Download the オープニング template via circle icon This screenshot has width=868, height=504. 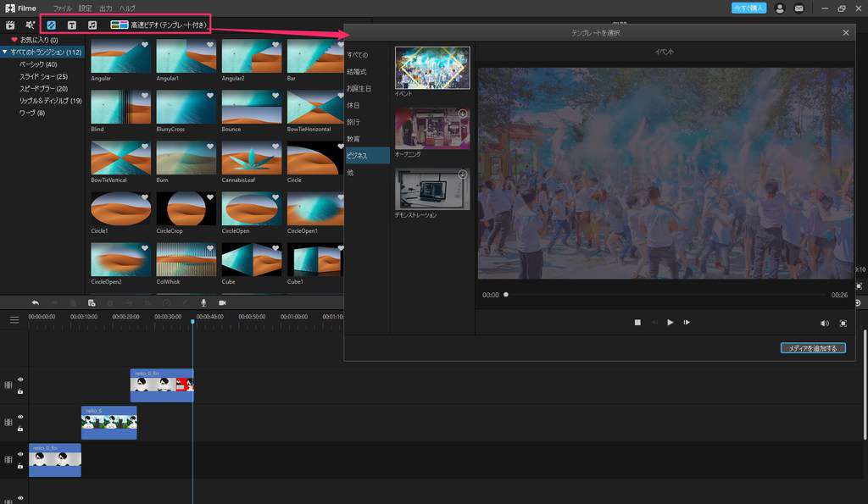(463, 114)
